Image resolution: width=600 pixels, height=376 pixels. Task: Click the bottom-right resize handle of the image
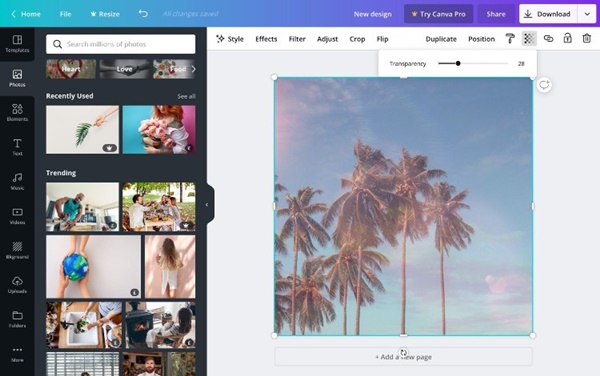point(532,335)
